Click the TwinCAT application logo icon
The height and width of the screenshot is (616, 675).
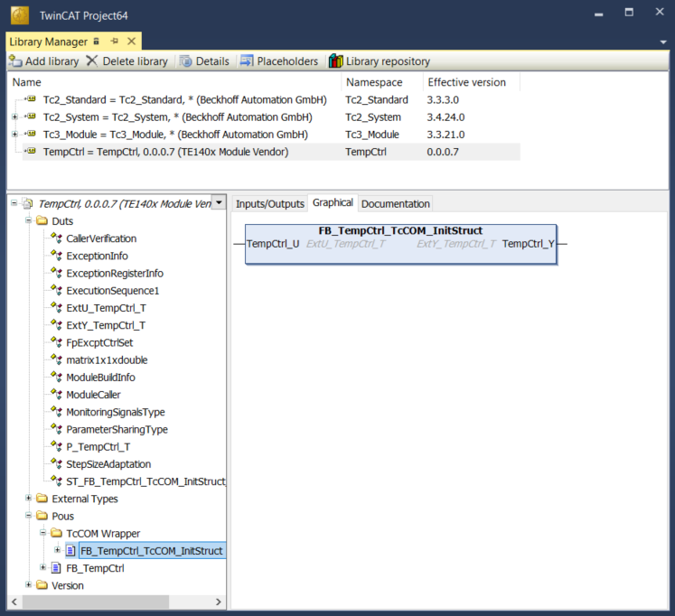point(20,15)
